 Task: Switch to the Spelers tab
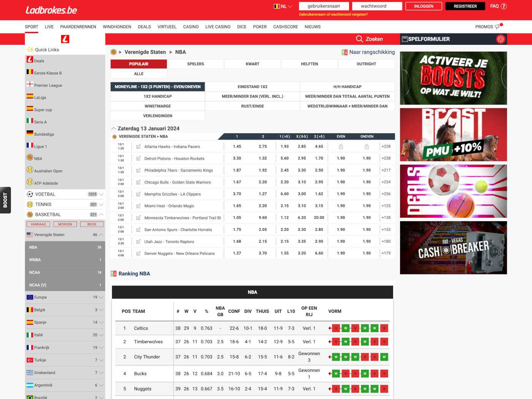(196, 64)
